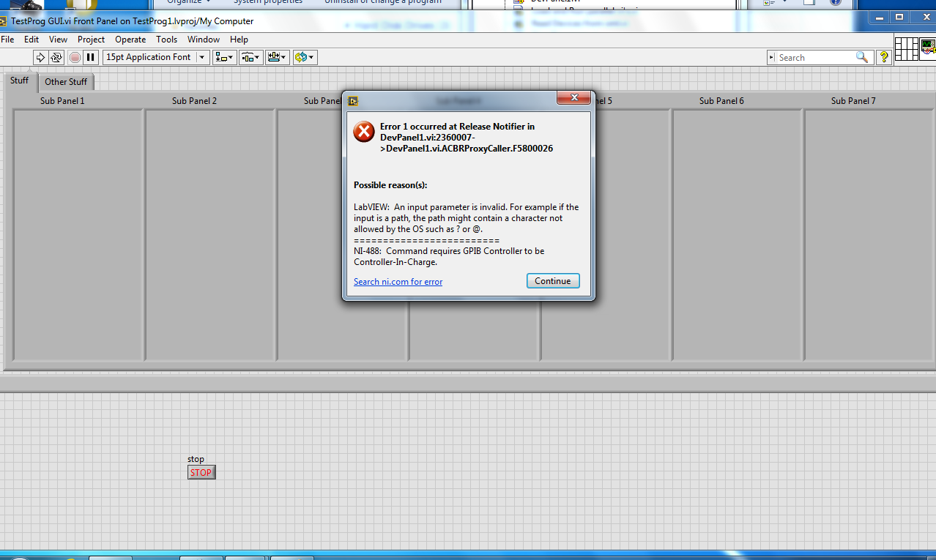
Task: Open the Operate menu
Action: point(130,40)
